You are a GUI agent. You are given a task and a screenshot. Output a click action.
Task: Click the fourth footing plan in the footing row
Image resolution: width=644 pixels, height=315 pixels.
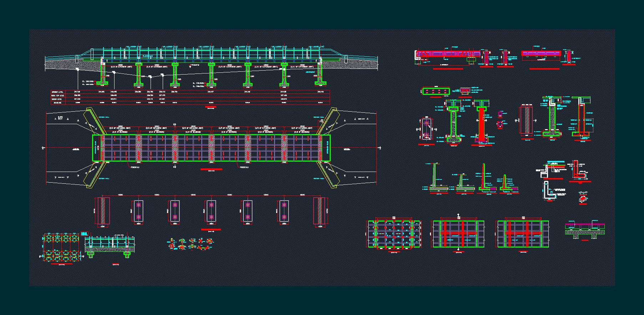(x=211, y=211)
